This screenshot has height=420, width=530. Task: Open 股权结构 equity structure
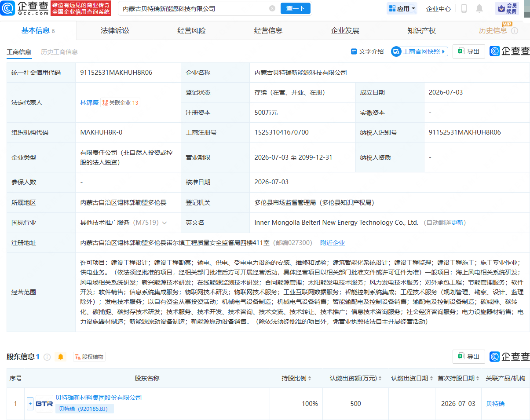pyautogui.click(x=89, y=357)
